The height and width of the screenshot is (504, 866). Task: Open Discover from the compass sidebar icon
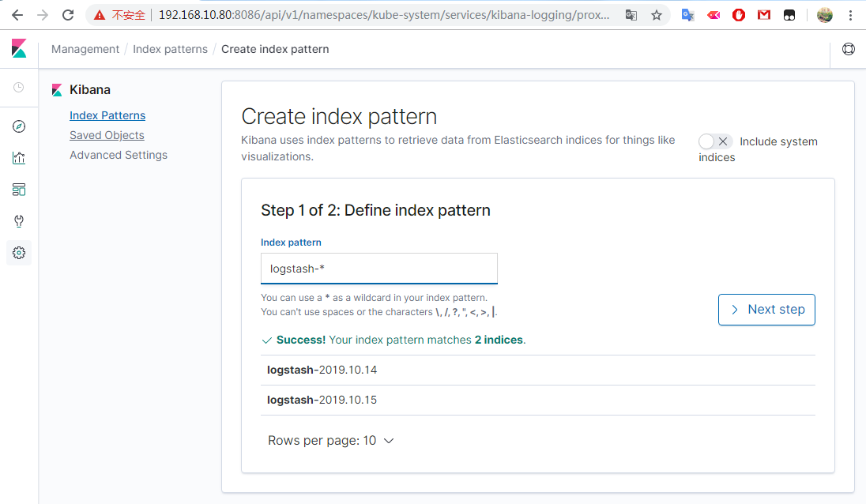(x=19, y=126)
